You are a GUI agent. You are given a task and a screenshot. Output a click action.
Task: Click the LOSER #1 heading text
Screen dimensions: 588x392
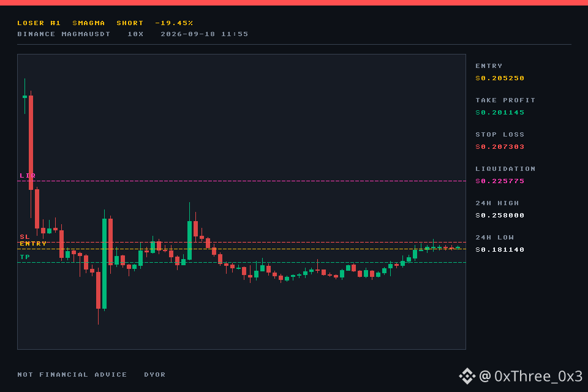pyautogui.click(x=39, y=23)
